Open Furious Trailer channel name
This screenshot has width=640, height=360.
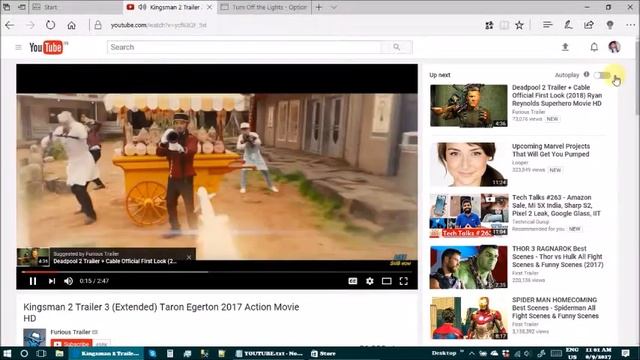click(70, 332)
